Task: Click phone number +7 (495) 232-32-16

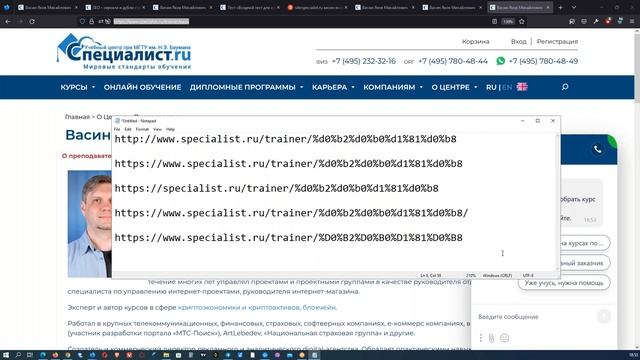Action: click(x=364, y=61)
